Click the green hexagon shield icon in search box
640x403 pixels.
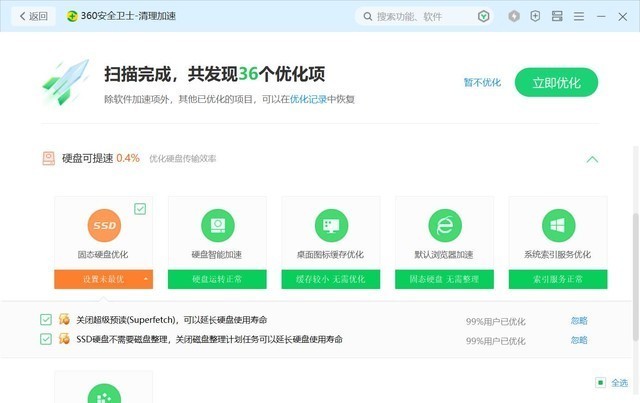click(483, 16)
